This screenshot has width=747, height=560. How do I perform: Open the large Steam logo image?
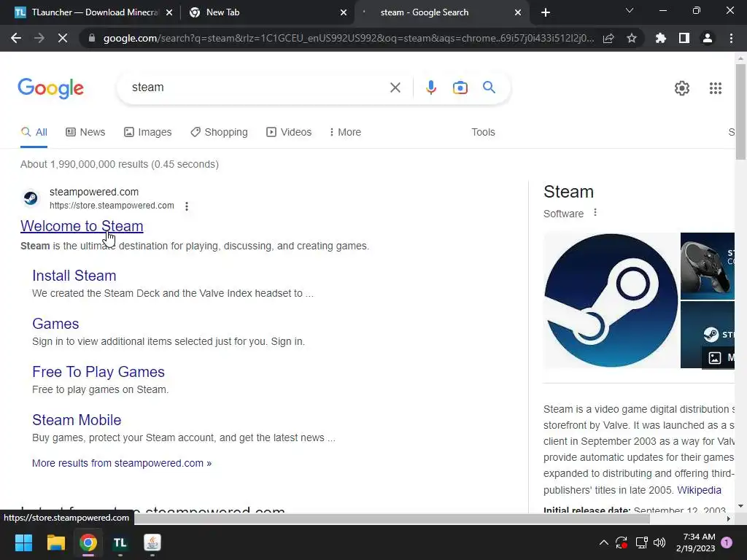611,300
